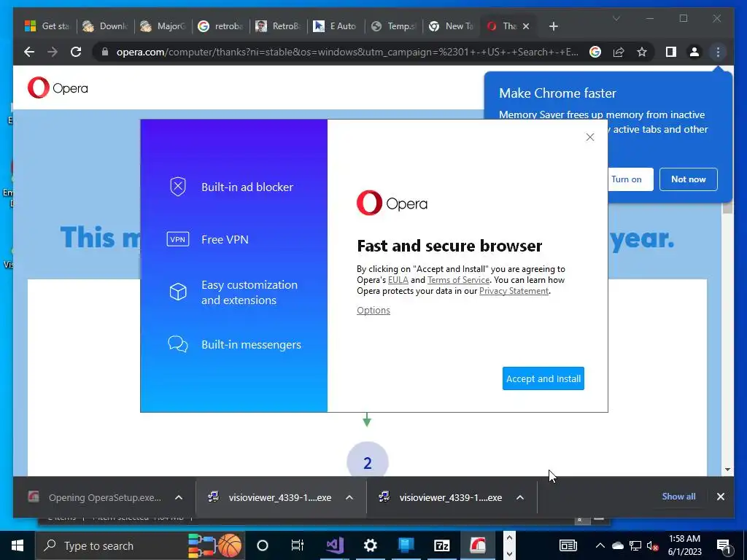The height and width of the screenshot is (560, 747).
Task: Switch to the Get started tab
Action: tap(47, 26)
